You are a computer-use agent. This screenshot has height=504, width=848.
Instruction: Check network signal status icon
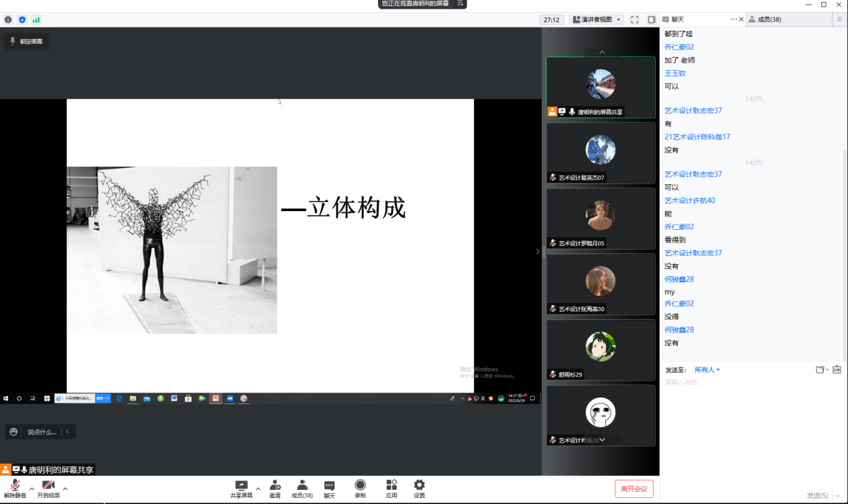click(36, 20)
